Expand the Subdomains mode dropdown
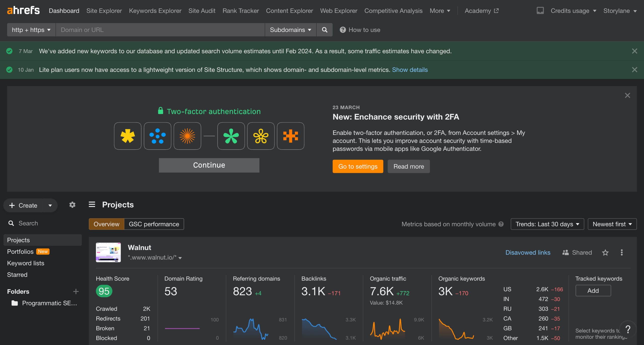This screenshot has width=644, height=345. click(291, 30)
